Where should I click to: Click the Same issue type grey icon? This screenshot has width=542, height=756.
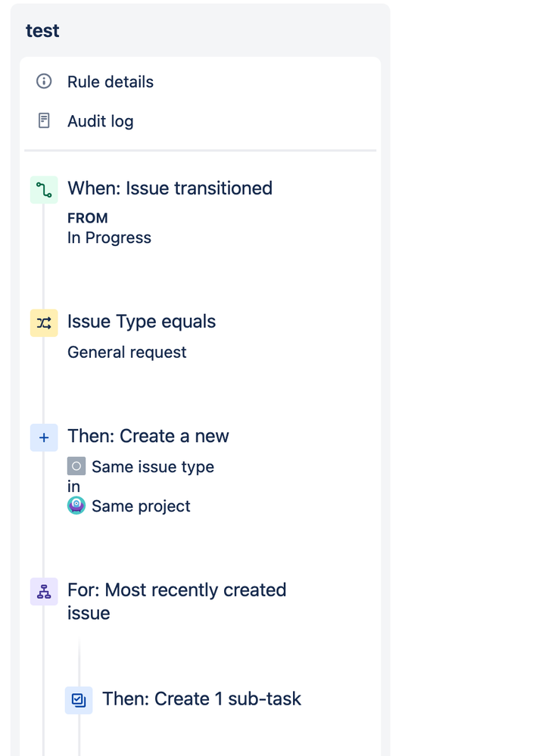76,466
